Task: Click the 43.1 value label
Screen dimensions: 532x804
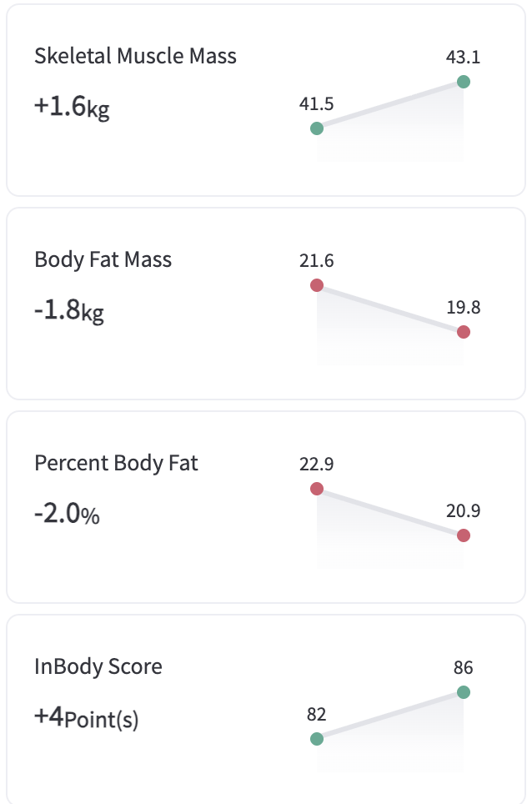Action: [464, 58]
